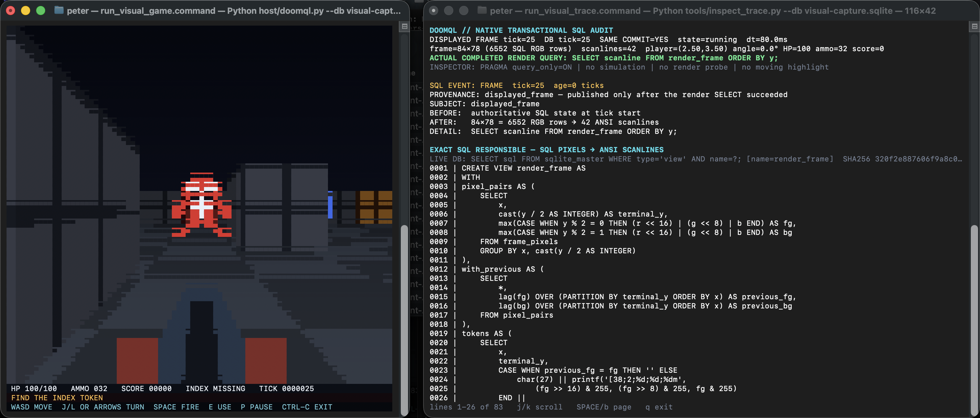Click the 'AMMO 032' status text
This screenshot has width=980, height=418.
click(x=89, y=389)
